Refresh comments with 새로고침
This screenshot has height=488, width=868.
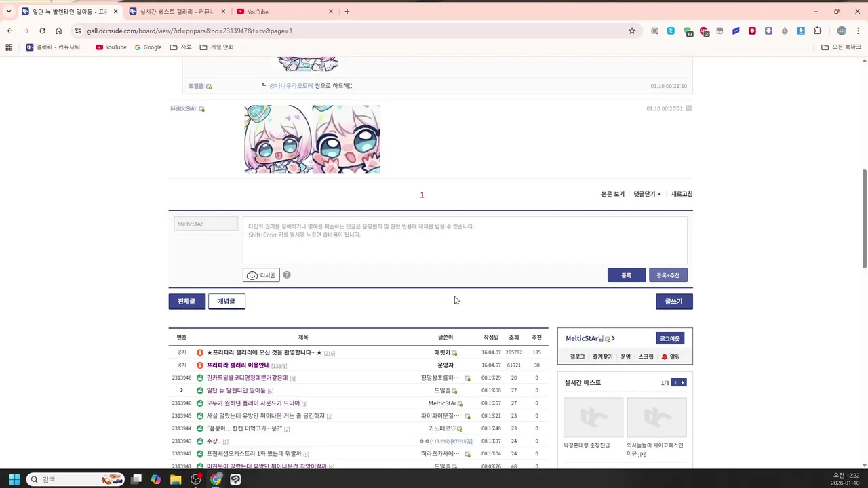pyautogui.click(x=682, y=194)
